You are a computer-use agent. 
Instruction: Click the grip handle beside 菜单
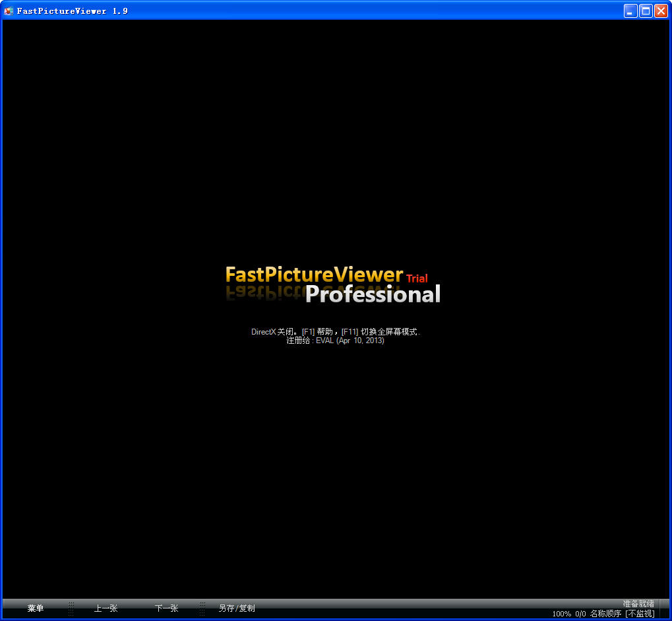point(71,608)
